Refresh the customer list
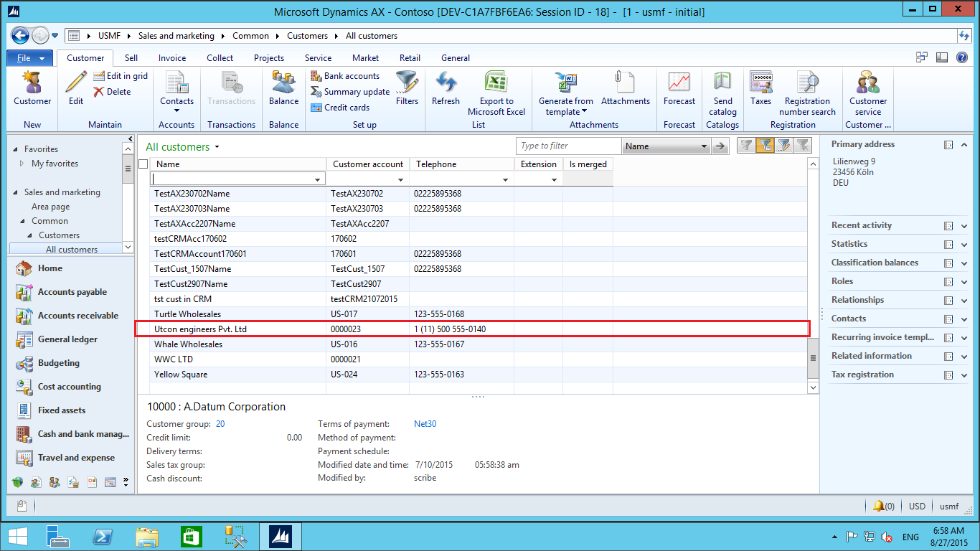The width and height of the screenshot is (980, 551). point(446,89)
